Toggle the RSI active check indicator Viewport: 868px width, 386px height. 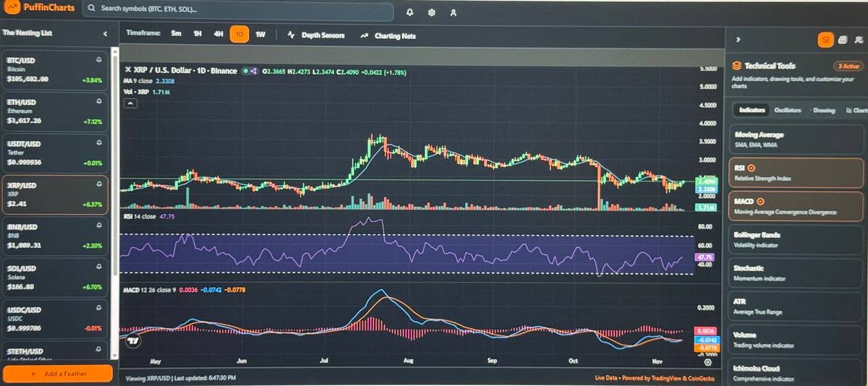[752, 167]
